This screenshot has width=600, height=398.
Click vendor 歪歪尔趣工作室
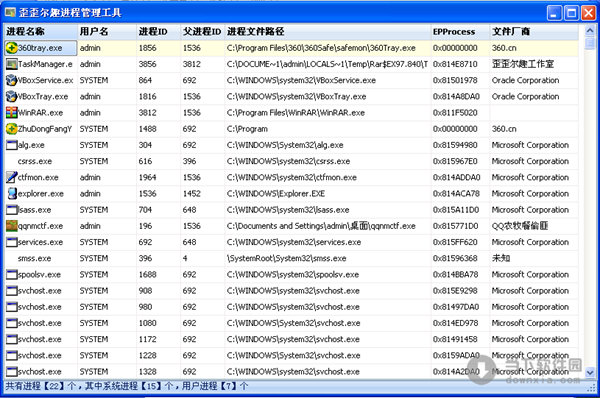click(x=523, y=64)
